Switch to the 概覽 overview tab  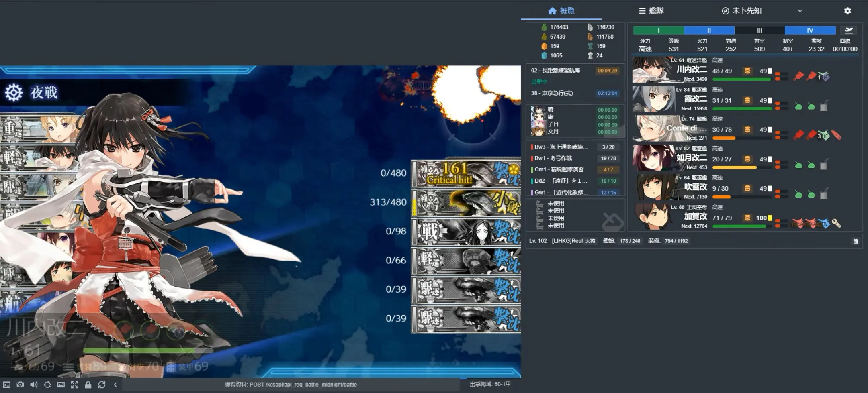[x=561, y=11]
